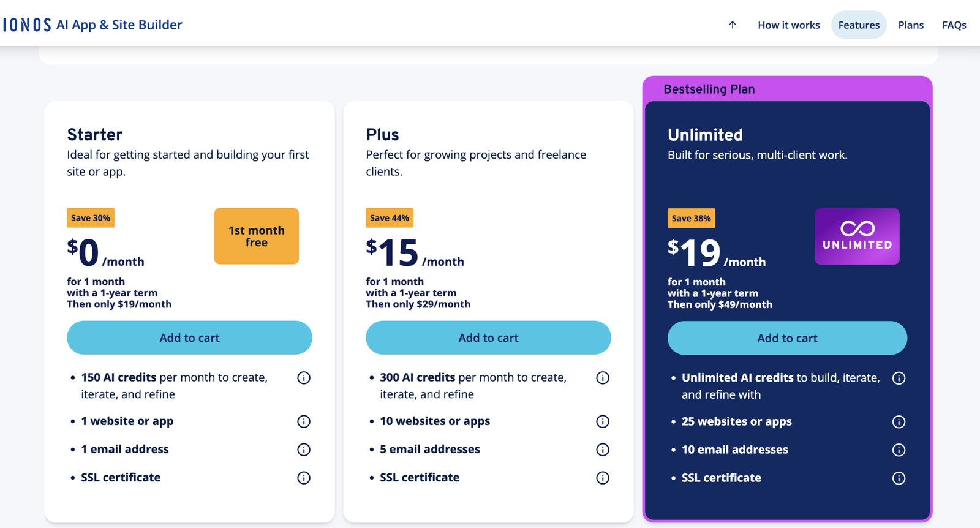Click info icon for 25 websites or apps
The image size is (980, 528).
pyautogui.click(x=899, y=422)
